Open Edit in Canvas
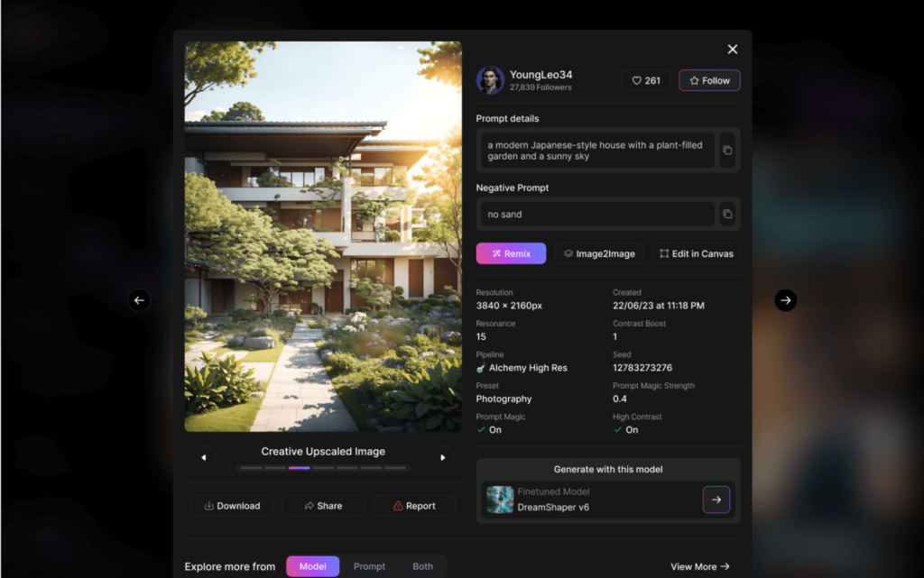Image resolution: width=924 pixels, height=578 pixels. coord(696,253)
